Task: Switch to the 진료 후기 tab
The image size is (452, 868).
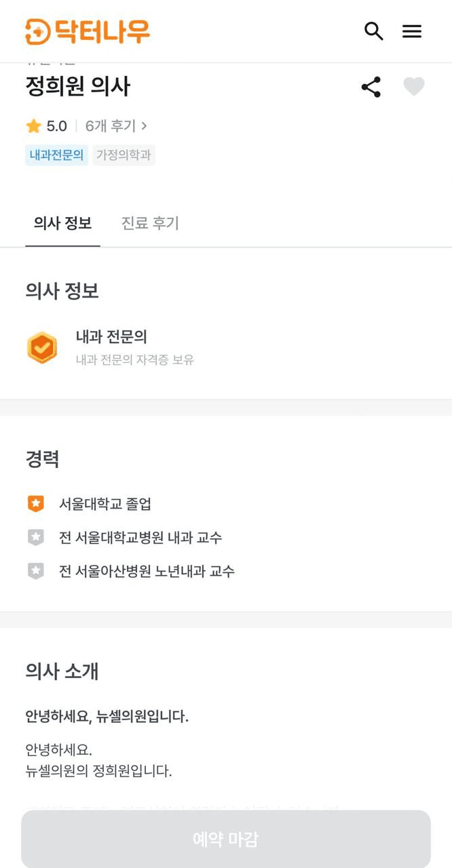Action: tap(150, 223)
